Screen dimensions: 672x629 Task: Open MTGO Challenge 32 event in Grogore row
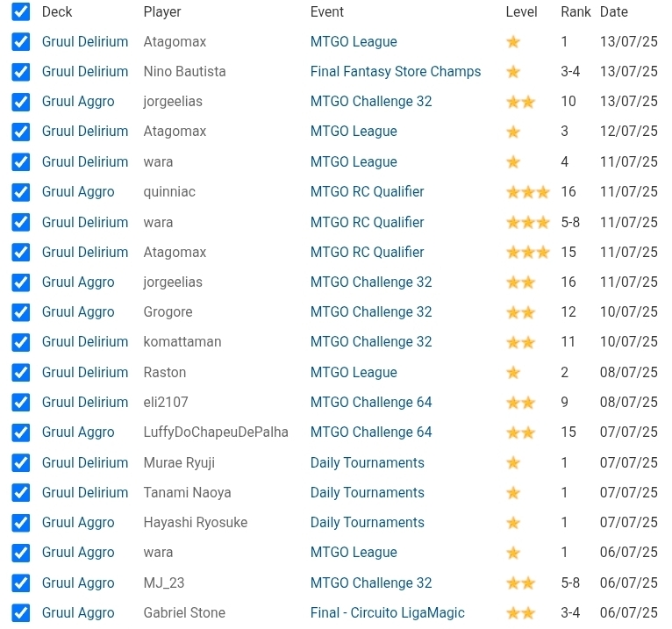tap(371, 312)
